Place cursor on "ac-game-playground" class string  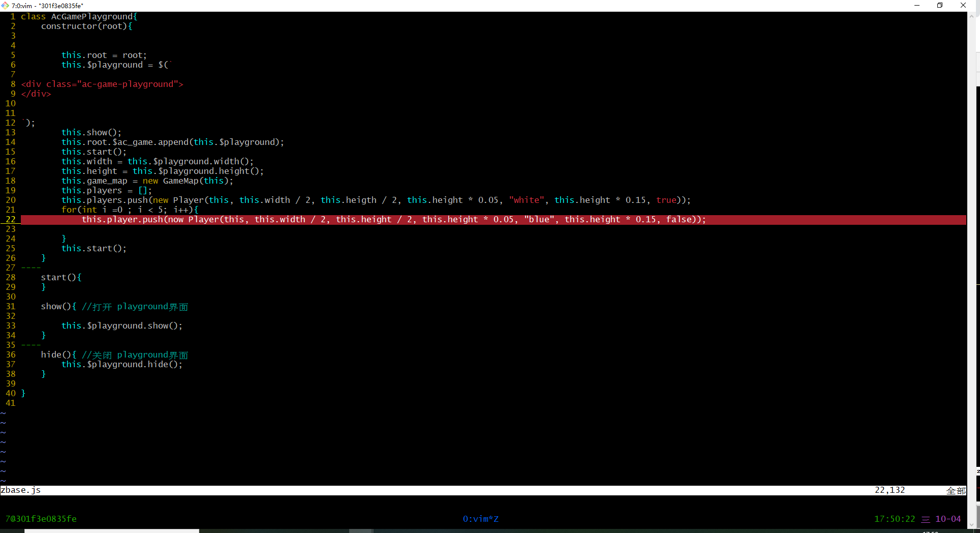coord(127,84)
